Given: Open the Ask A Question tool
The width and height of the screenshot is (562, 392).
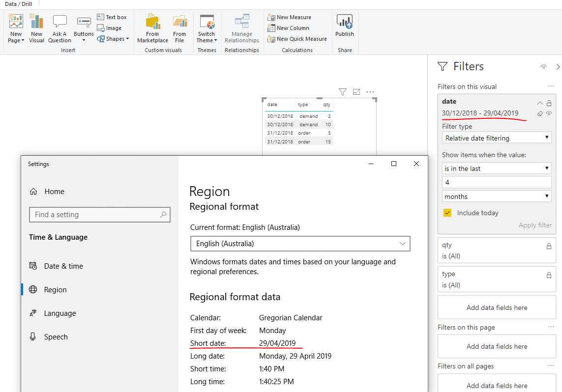Looking at the screenshot, I should [59, 28].
